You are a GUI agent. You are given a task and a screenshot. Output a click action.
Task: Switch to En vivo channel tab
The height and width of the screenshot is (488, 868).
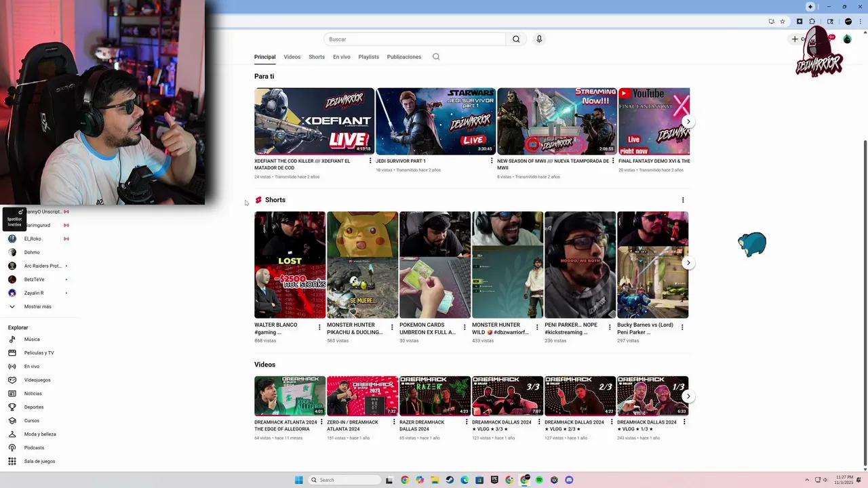pyautogui.click(x=342, y=57)
